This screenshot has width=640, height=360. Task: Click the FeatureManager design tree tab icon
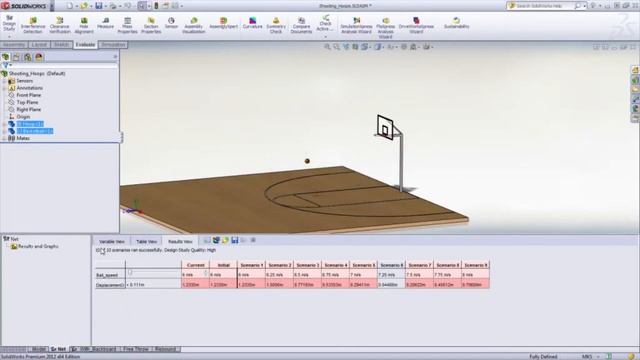coord(6,57)
